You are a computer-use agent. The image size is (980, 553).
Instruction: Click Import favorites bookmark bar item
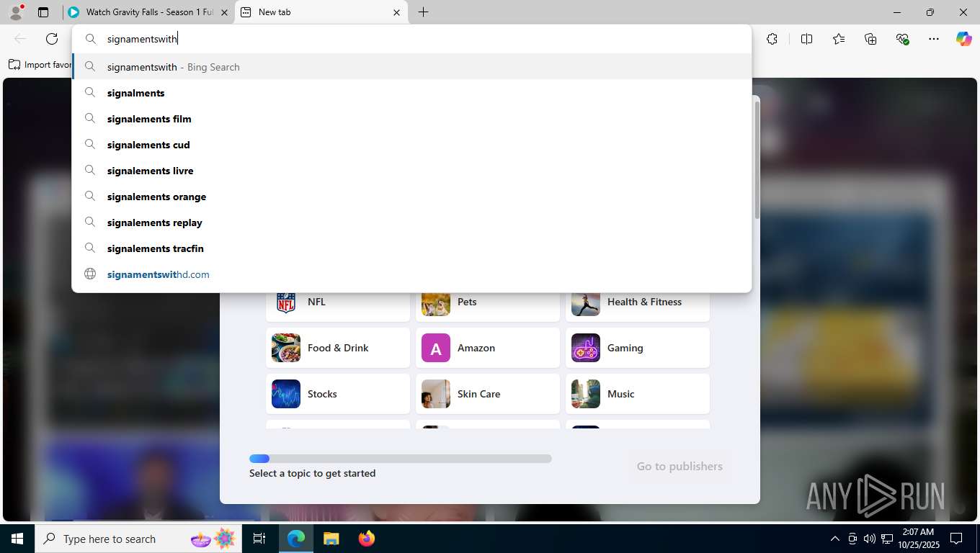click(40, 65)
